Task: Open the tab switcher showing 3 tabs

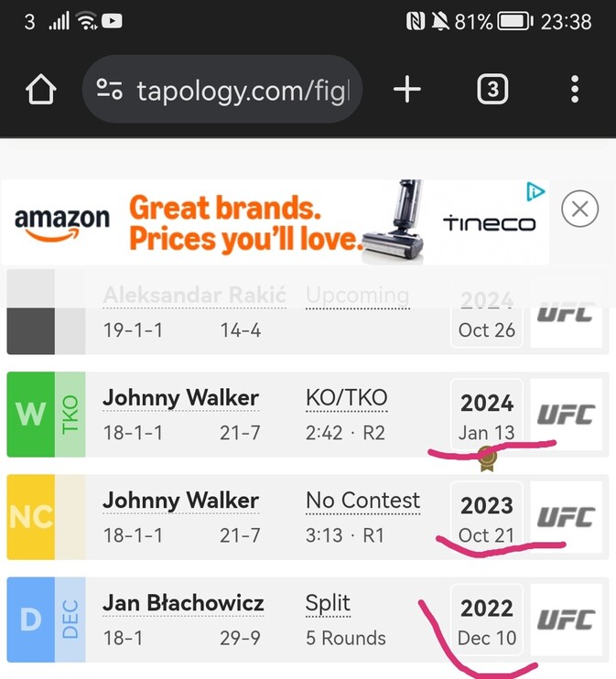Action: [x=492, y=90]
